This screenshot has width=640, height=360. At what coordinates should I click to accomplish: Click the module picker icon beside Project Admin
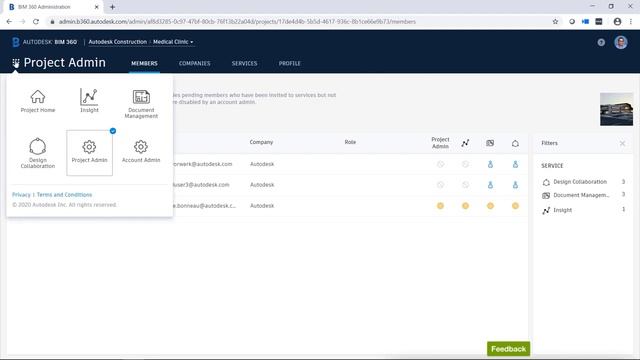pos(16,63)
